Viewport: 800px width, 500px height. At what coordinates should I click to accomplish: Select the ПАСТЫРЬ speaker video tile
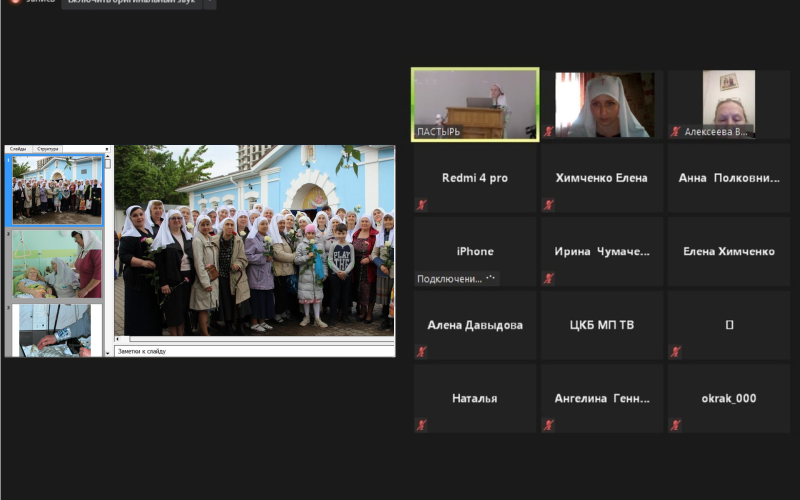click(475, 105)
